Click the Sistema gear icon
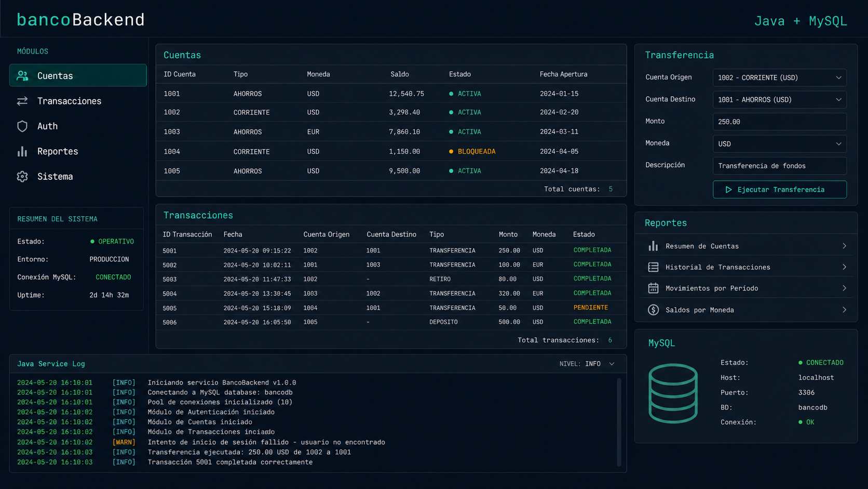 pos(22,177)
